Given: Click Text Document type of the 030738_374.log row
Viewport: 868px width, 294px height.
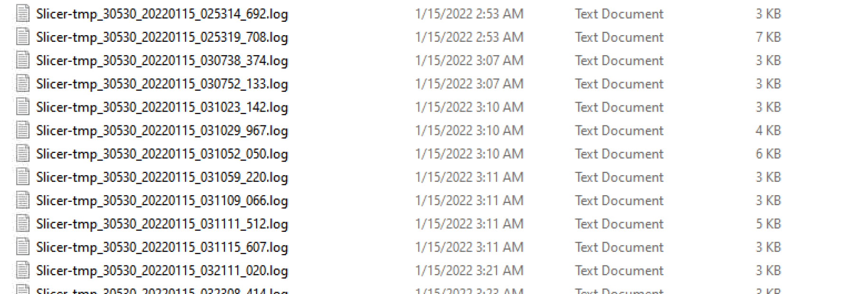Looking at the screenshot, I should coord(619,60).
